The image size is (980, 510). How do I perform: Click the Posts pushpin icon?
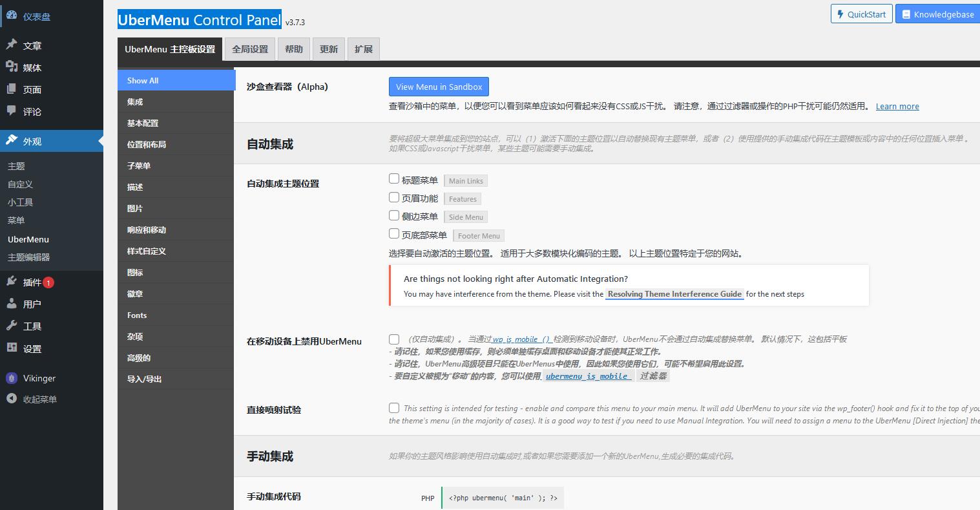[12, 45]
